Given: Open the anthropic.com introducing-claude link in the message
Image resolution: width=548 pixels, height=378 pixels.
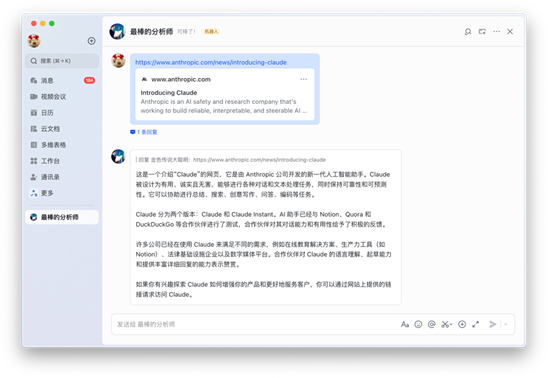Looking at the screenshot, I should (x=211, y=63).
